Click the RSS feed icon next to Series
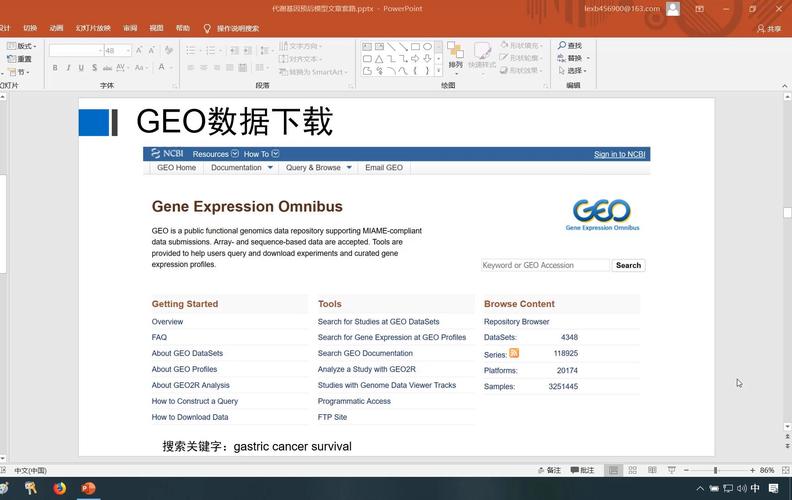This screenshot has height=500, width=792. 514,353
